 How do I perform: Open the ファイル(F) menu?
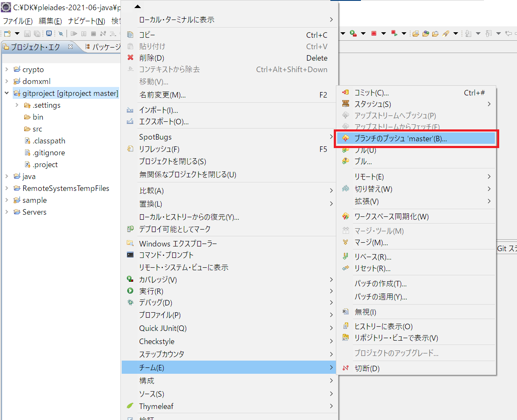17,21
